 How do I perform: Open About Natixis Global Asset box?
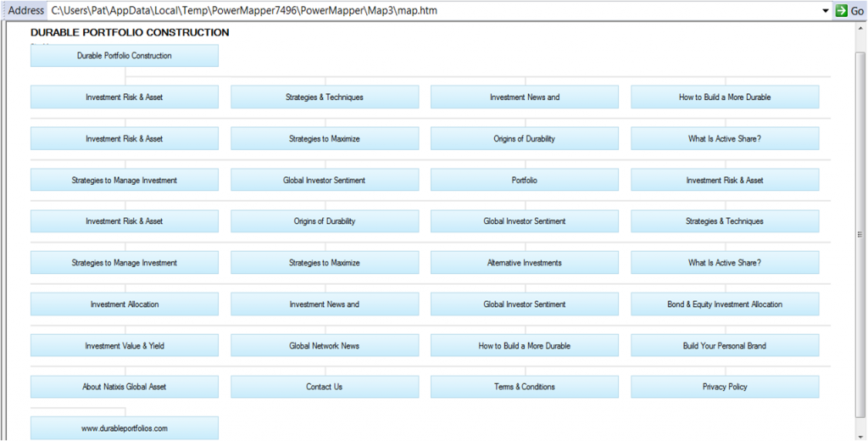point(125,387)
